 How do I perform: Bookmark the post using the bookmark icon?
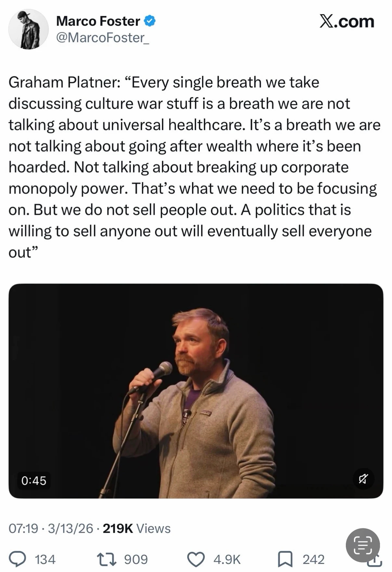tap(285, 559)
